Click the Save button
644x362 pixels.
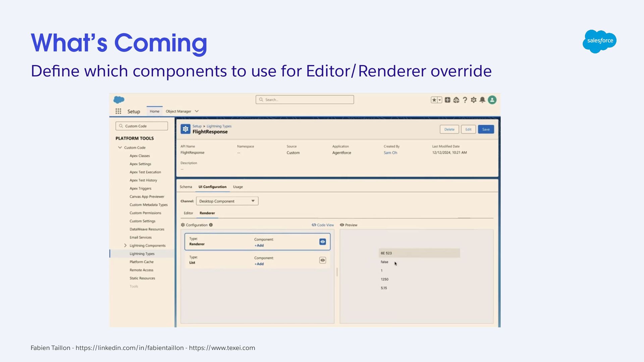486,129
